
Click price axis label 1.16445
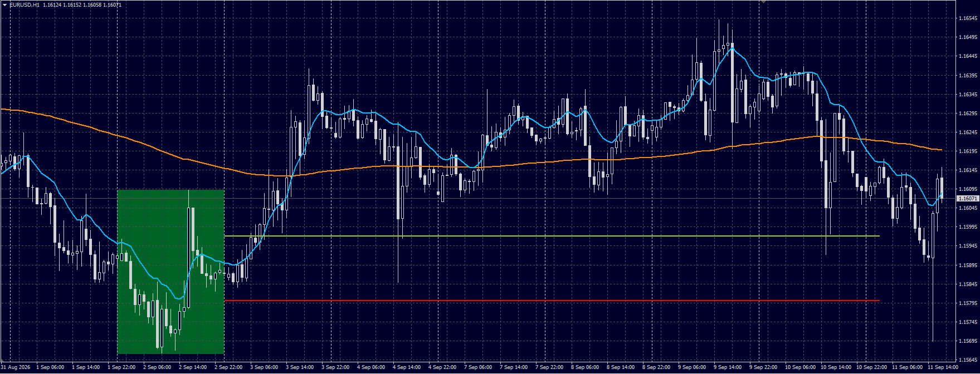[x=968, y=56]
